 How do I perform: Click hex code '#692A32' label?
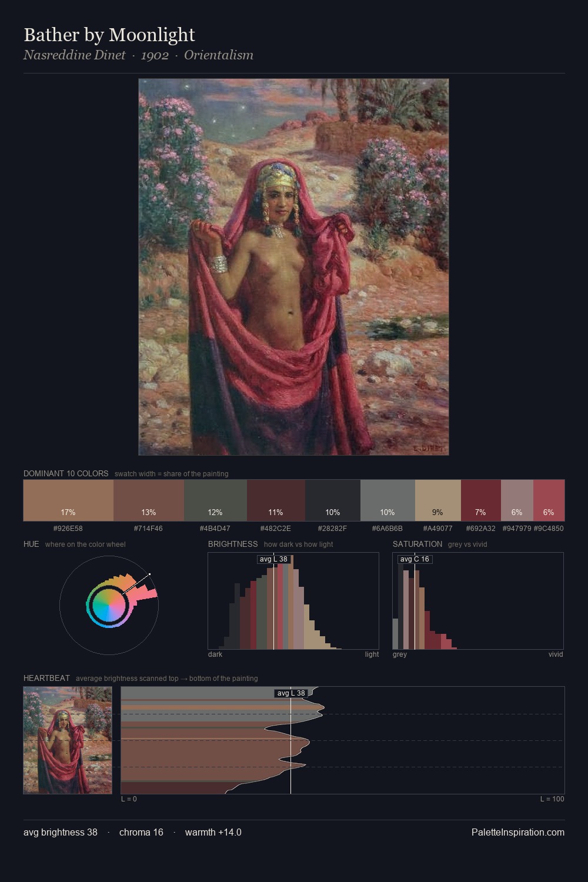(x=481, y=529)
